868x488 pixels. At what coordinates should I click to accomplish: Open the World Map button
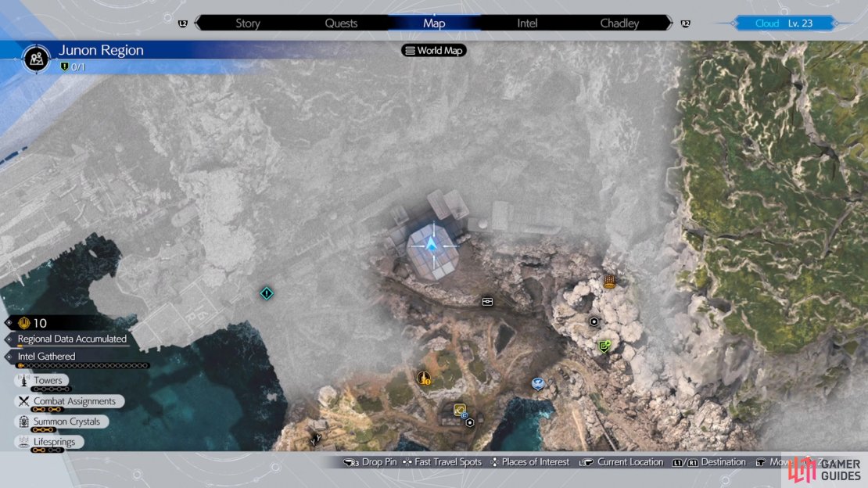[434, 50]
